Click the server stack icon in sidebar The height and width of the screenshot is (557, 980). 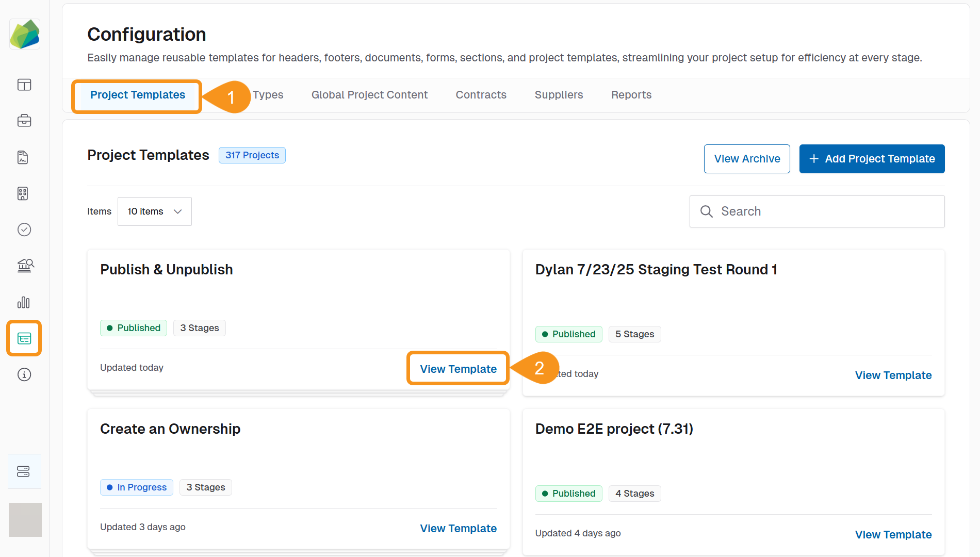(24, 471)
